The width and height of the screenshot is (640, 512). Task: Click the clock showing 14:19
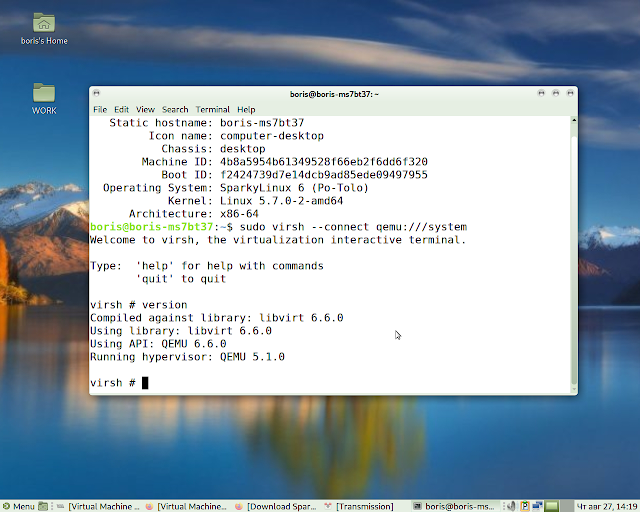tap(607, 506)
